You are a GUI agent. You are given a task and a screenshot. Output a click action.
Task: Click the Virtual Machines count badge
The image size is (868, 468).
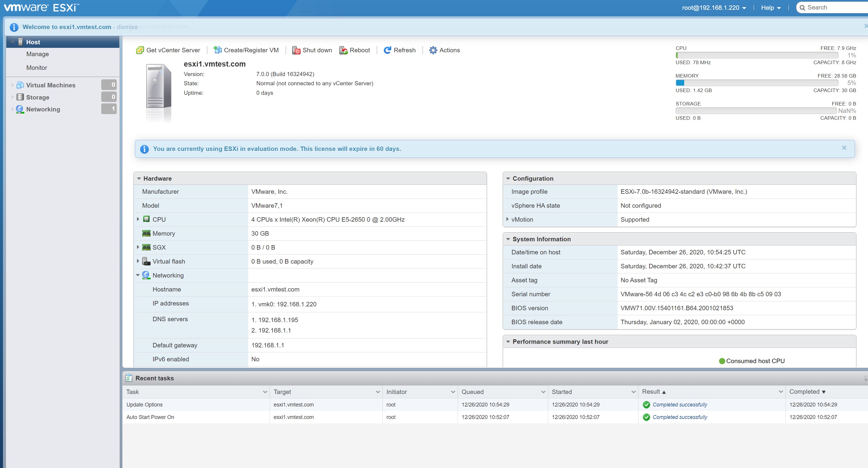click(x=109, y=85)
